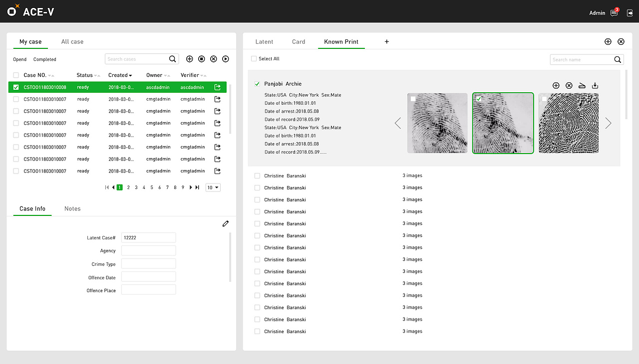Click the add new case icon

(x=189, y=58)
